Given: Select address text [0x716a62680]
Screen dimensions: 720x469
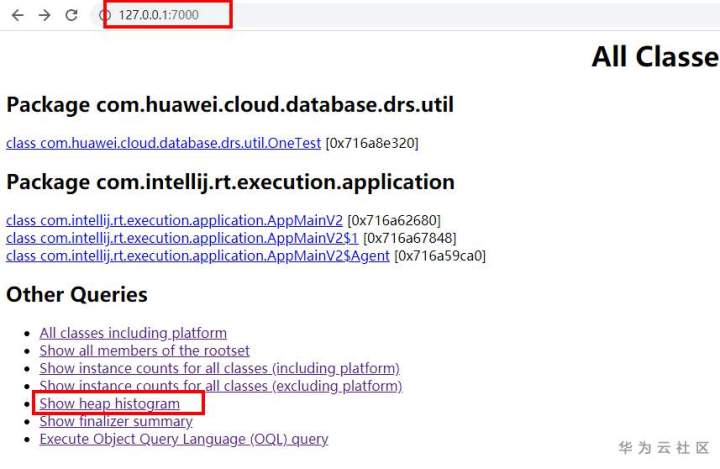Looking at the screenshot, I should [394, 220].
